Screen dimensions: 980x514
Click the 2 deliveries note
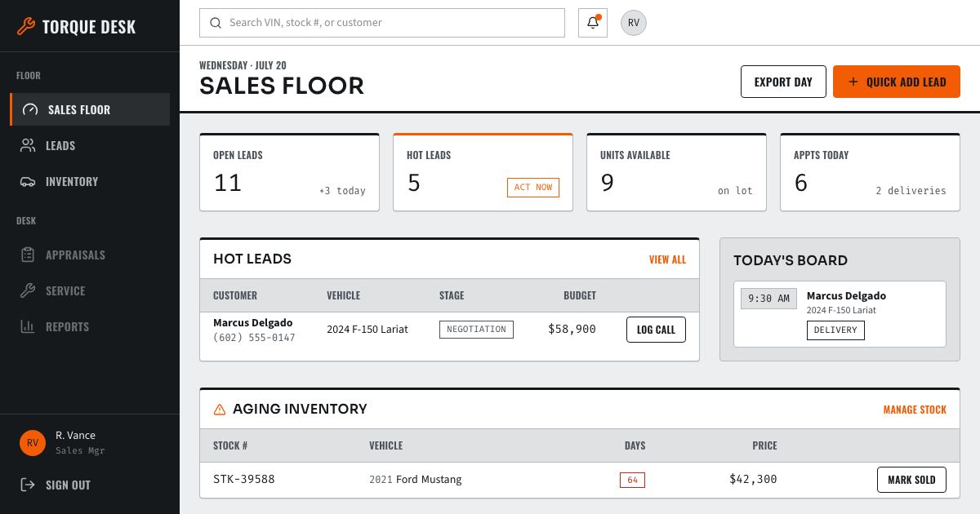coord(911,191)
